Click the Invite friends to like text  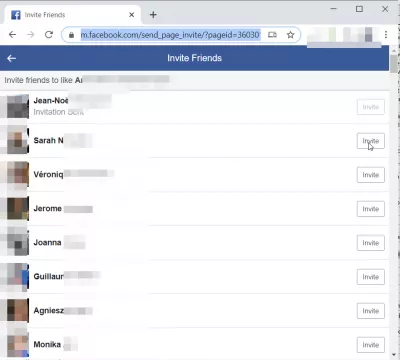coord(38,80)
